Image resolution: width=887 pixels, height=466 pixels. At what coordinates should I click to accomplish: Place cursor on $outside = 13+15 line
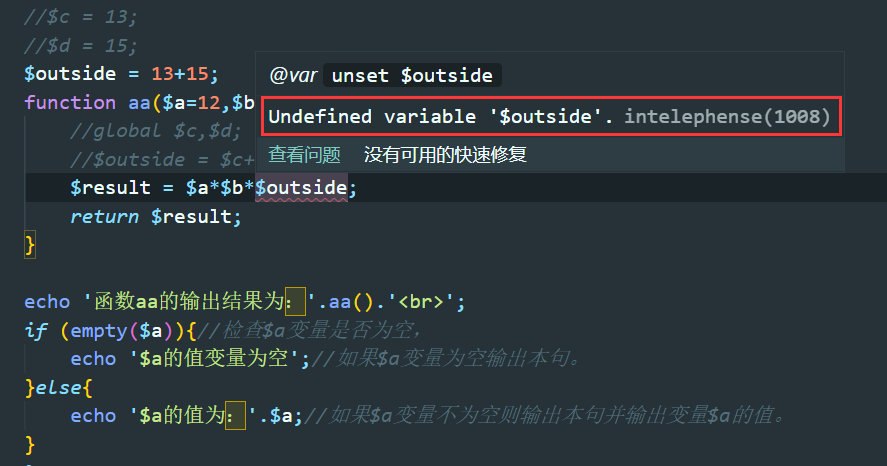coord(121,74)
